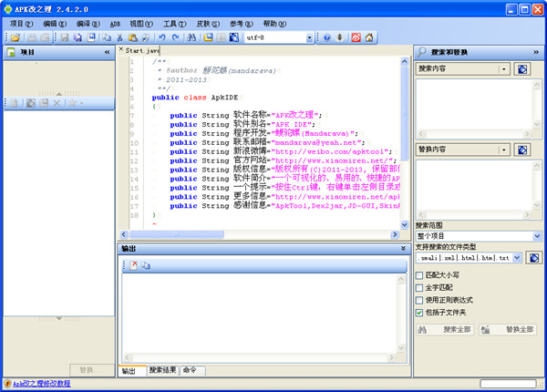Open the 工具 menu
547x392 pixels.
point(175,24)
